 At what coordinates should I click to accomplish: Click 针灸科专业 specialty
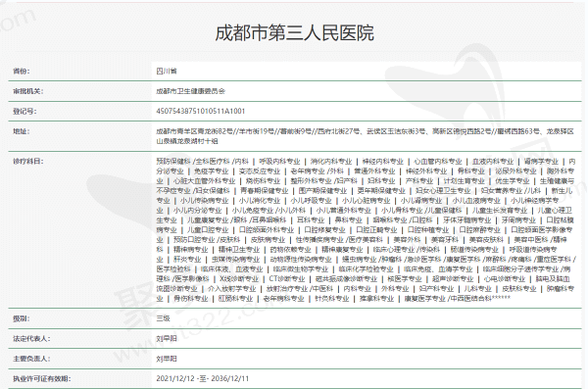pyautogui.click(x=332, y=298)
